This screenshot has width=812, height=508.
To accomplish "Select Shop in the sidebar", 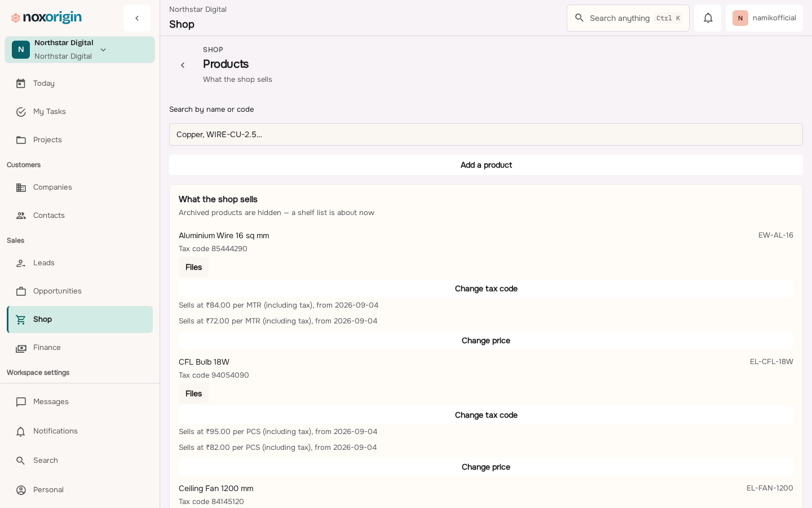I will tap(80, 319).
